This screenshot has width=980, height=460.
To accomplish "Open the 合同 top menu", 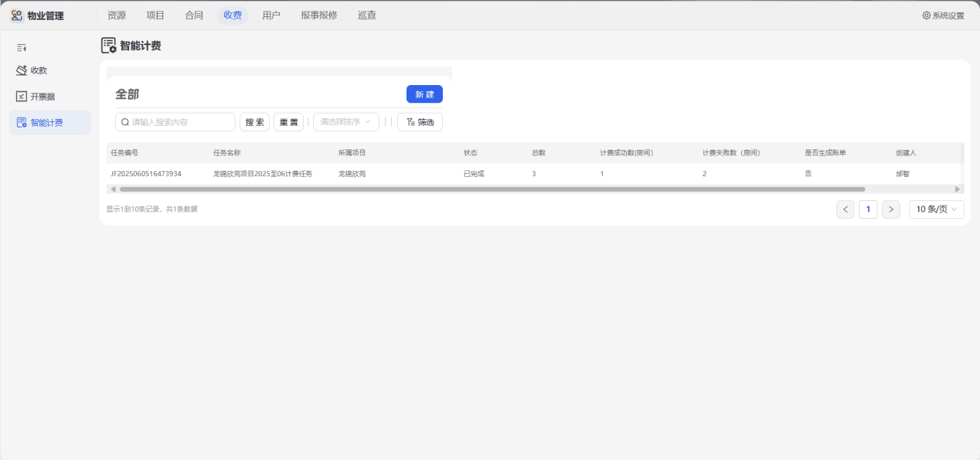I will point(194,15).
